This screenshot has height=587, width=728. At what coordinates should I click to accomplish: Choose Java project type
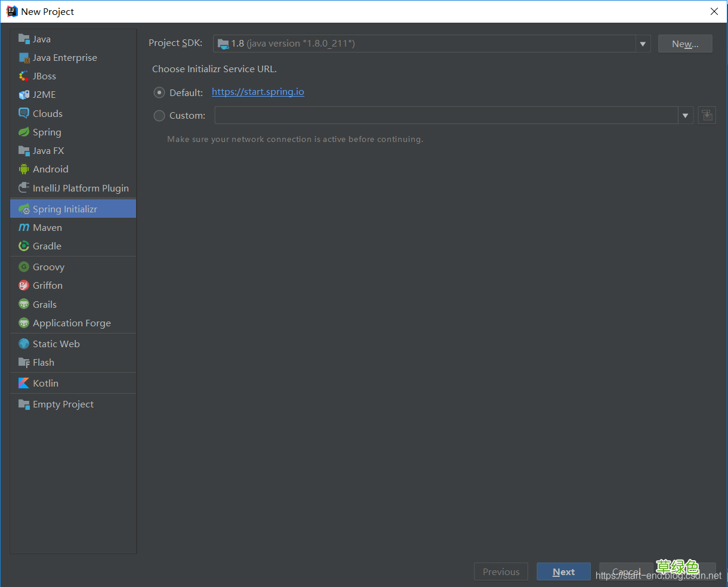point(73,39)
